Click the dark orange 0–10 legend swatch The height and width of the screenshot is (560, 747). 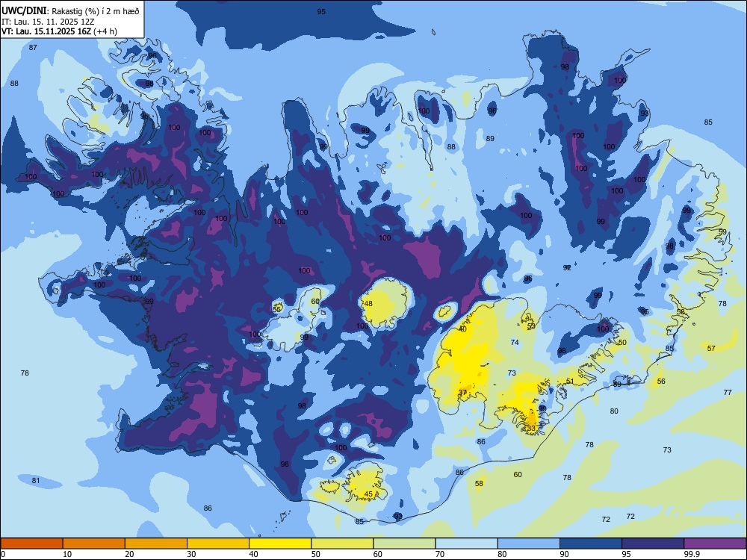click(x=31, y=544)
